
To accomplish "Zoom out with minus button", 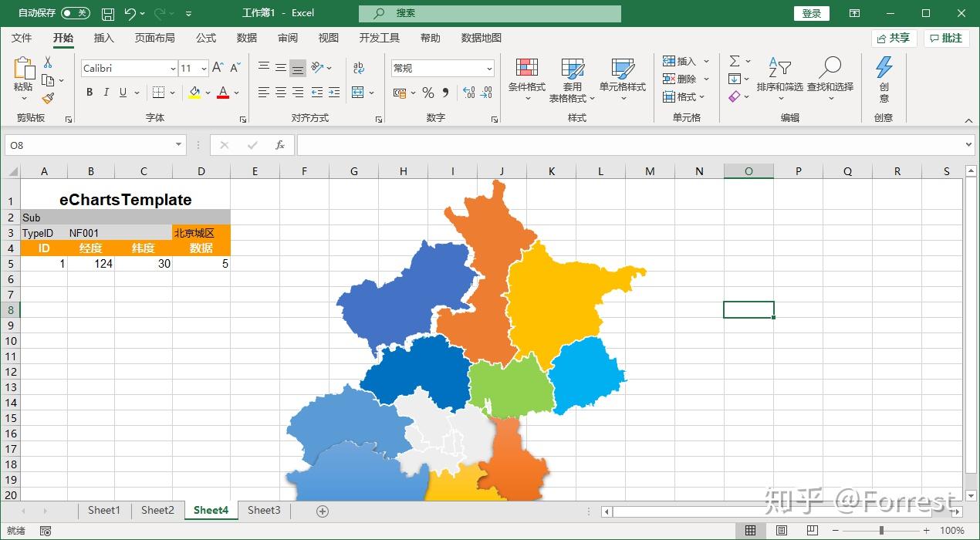I will (836, 531).
